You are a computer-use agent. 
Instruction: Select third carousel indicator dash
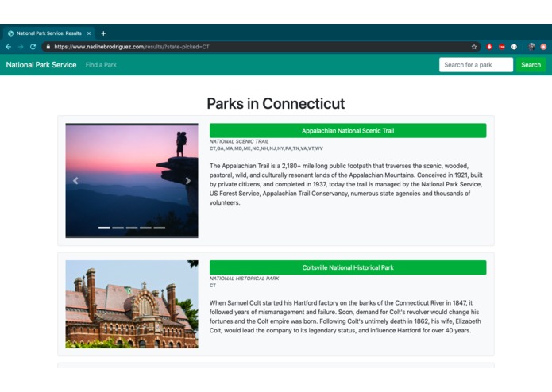coord(132,228)
